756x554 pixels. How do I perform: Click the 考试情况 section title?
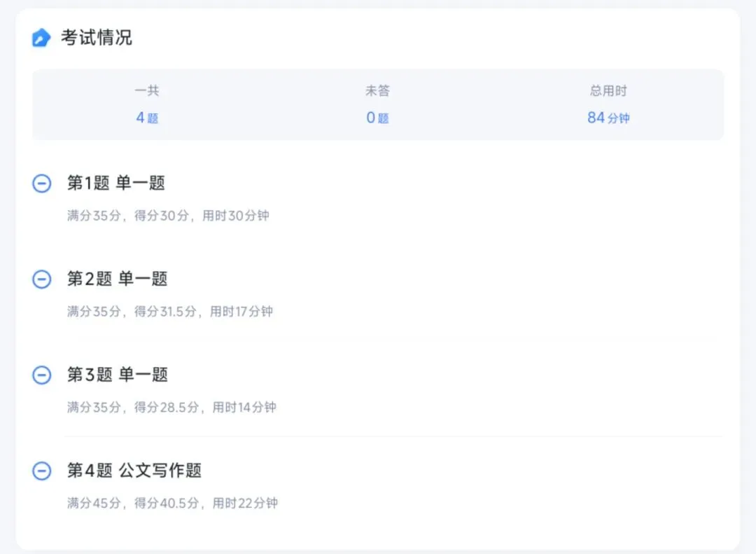pos(97,38)
